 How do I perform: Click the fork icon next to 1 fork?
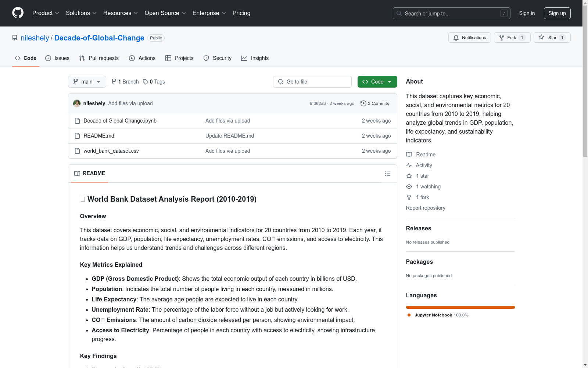point(409,197)
